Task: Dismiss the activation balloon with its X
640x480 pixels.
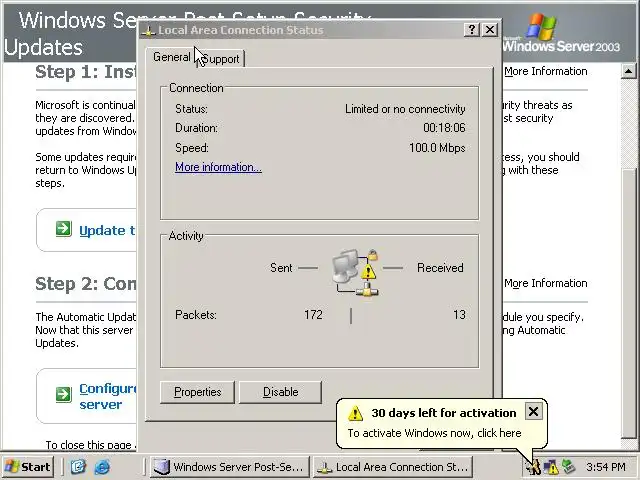Action: [533, 412]
